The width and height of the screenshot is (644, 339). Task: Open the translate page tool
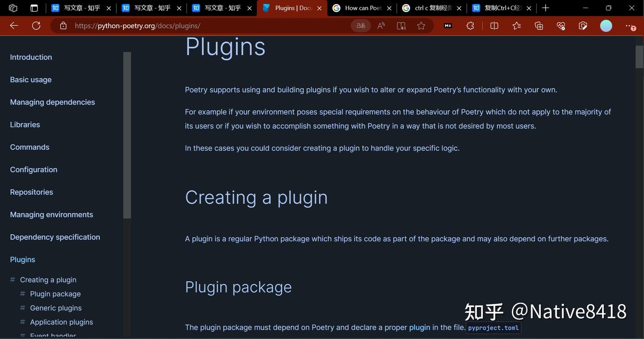(360, 26)
